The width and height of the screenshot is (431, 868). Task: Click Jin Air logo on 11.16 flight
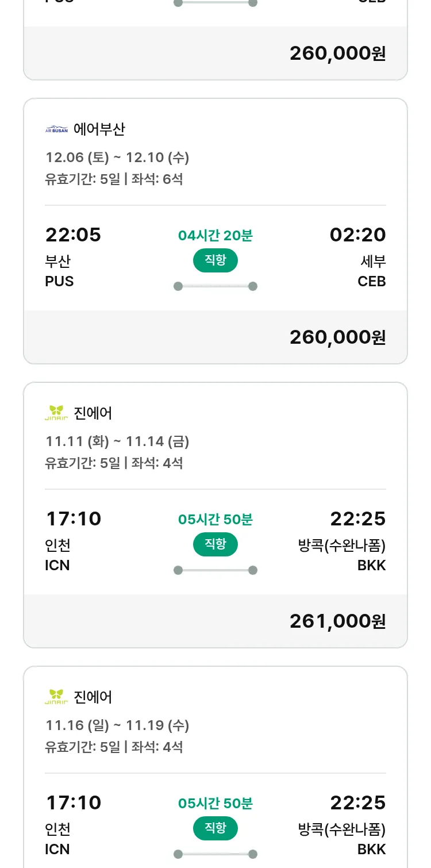pos(56,697)
